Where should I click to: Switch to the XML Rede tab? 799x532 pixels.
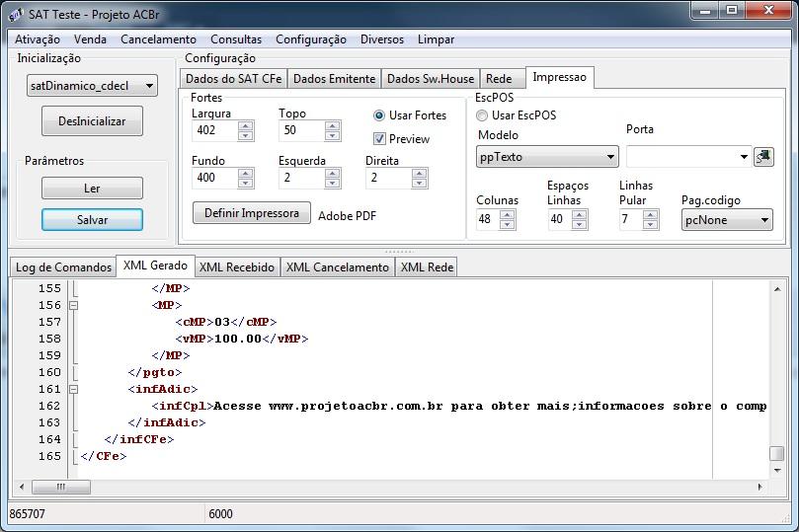click(x=427, y=267)
